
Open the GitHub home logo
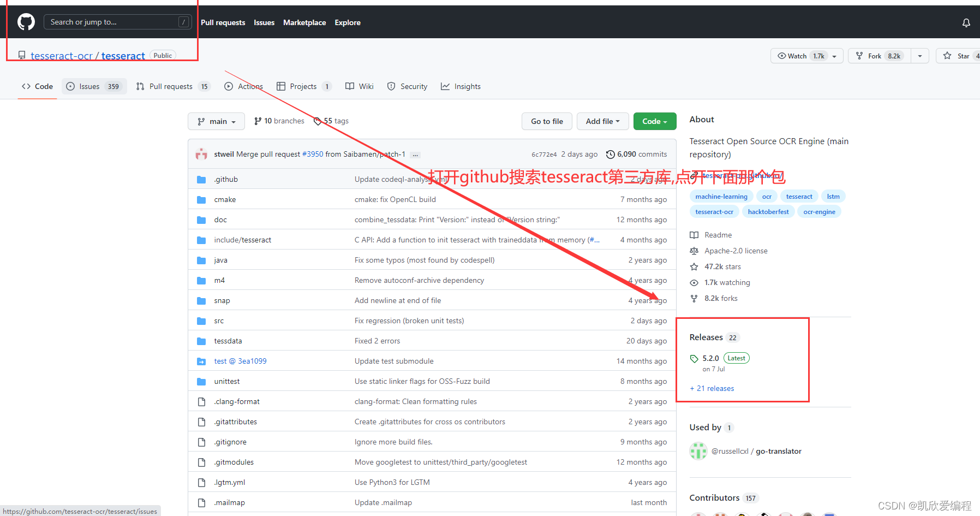click(x=26, y=22)
